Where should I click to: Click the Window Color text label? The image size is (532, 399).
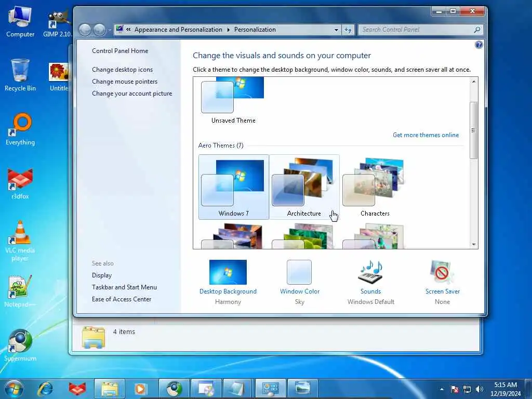coord(300,291)
